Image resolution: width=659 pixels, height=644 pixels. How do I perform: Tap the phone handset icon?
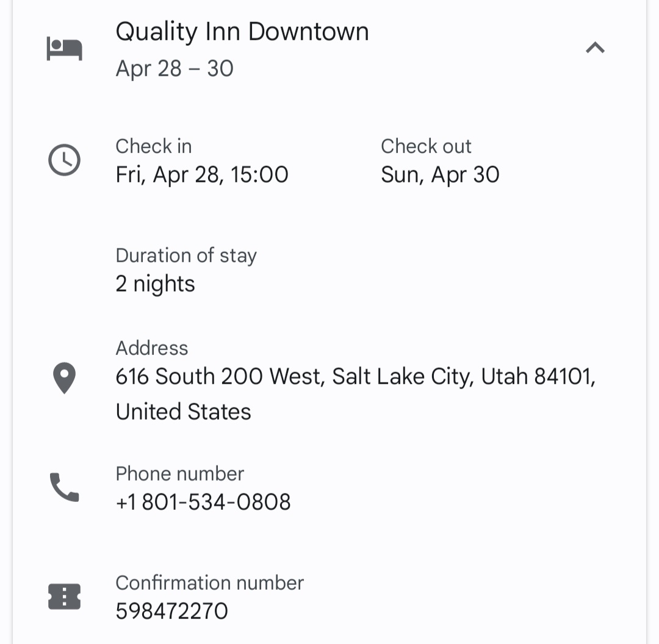point(64,488)
